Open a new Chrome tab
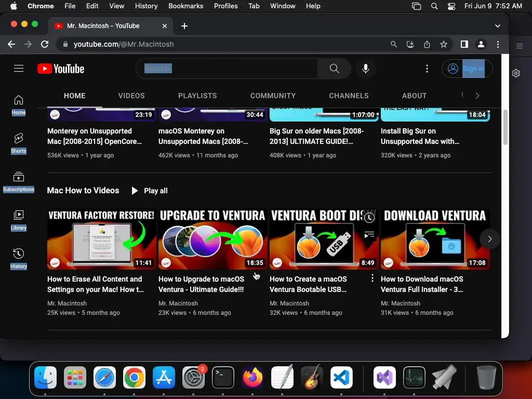Screen dimensions: 532x399 pyautogui.click(x=184, y=26)
